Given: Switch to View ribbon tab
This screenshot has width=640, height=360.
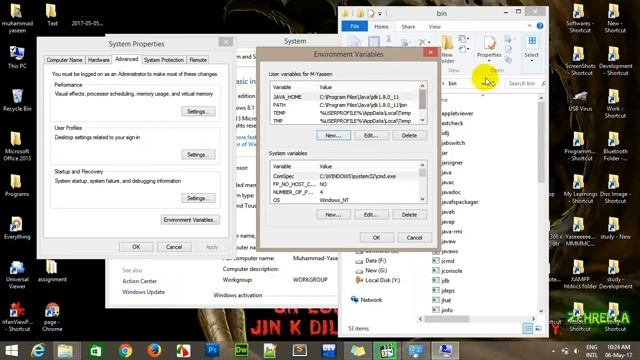Looking at the screenshot, I should (x=434, y=27).
